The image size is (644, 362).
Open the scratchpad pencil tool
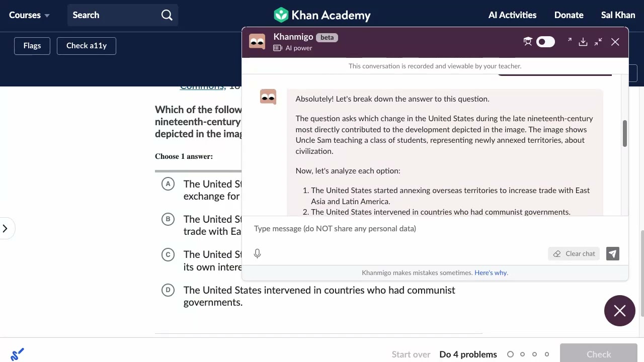click(17, 354)
